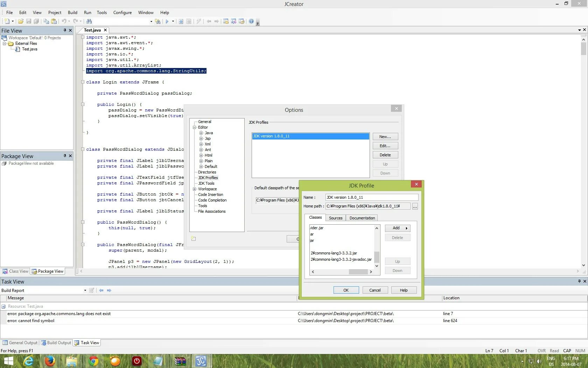
Task: Click the Save toolbar icon
Action: 29,21
